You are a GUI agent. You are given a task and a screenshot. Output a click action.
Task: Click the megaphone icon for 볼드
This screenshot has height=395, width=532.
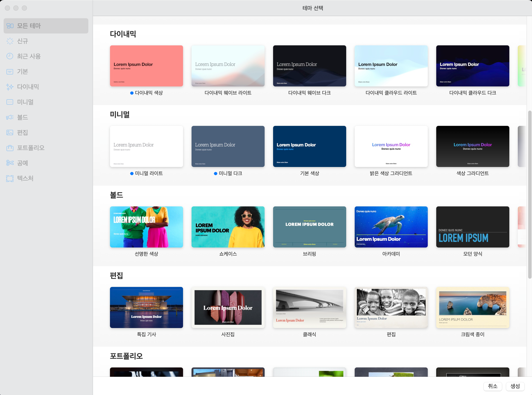tap(10, 117)
